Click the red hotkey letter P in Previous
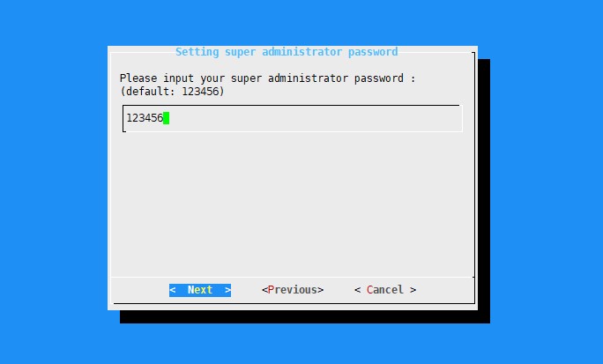Viewport: 603px width, 364px height. tap(272, 290)
